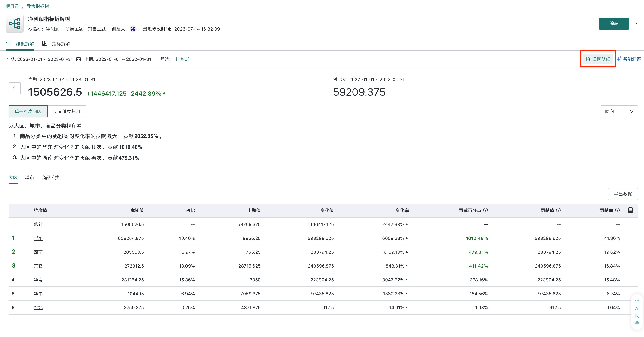Click the 智能洞察 sparkle button
This screenshot has height=337, width=644.
point(628,59)
